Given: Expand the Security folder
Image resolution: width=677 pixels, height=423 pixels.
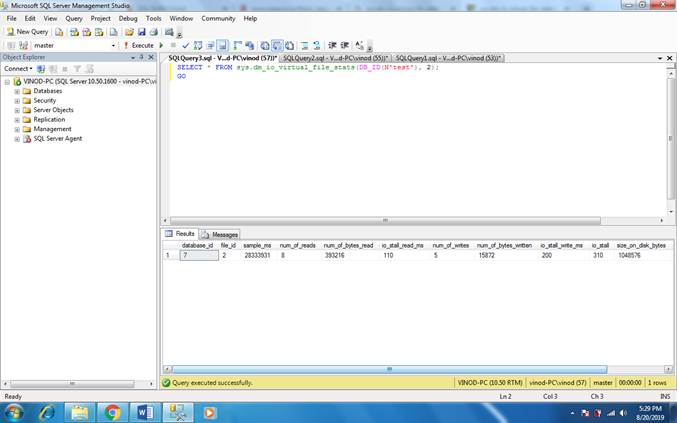Looking at the screenshot, I should click(x=17, y=101).
